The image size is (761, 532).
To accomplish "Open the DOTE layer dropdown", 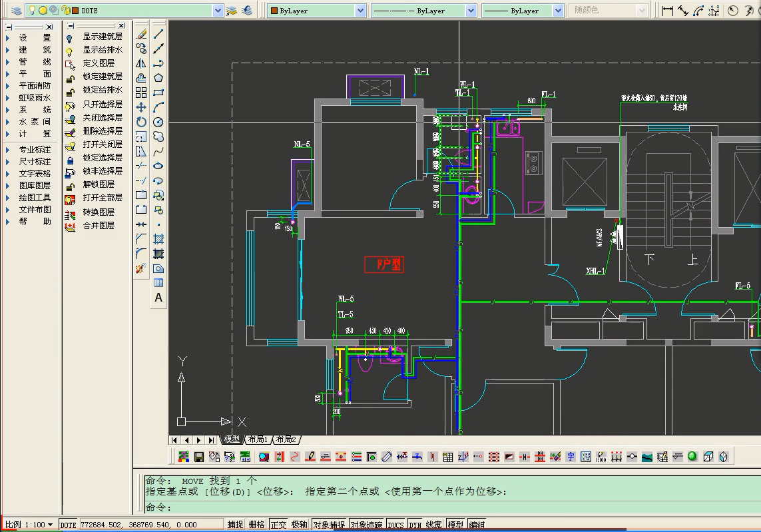I will click(x=218, y=10).
